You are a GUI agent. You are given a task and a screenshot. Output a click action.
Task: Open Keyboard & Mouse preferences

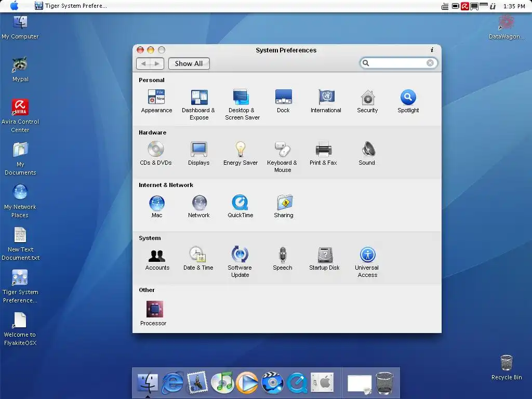(282, 157)
